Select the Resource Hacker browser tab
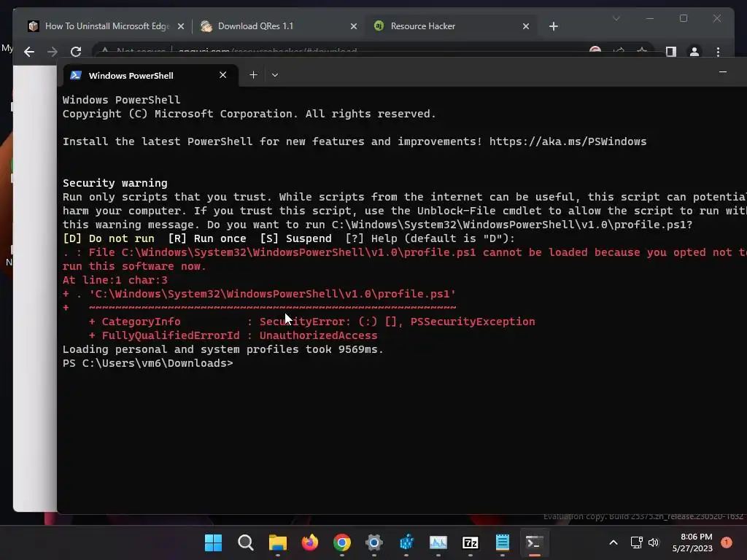The height and width of the screenshot is (560, 747). point(451,26)
